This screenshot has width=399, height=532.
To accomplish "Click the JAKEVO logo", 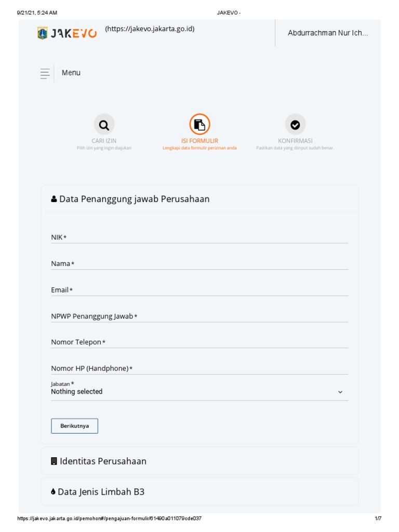I will tap(67, 34).
